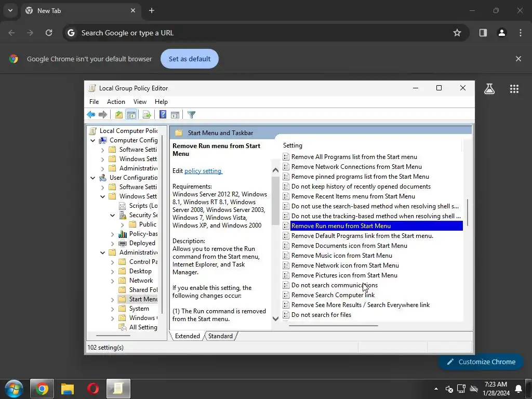Open File Explorer from the taskbar
This screenshot has height=399, width=532.
pyautogui.click(x=68, y=389)
